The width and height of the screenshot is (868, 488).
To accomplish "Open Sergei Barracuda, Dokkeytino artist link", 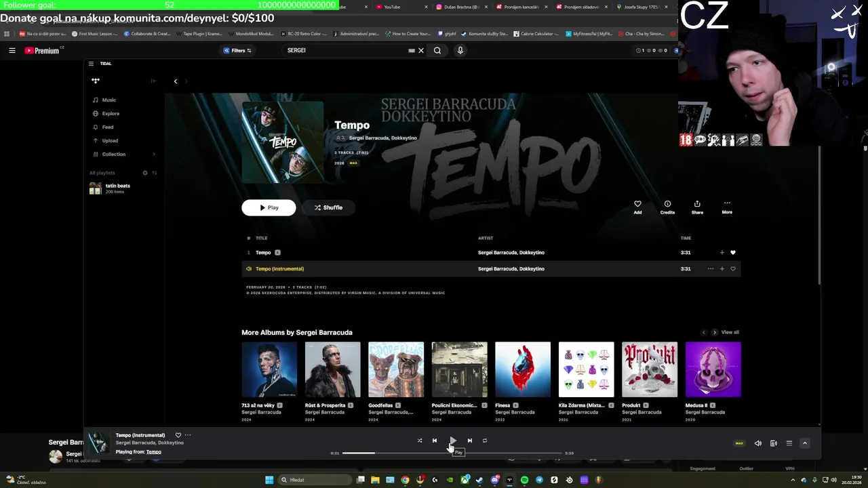I will tap(382, 138).
